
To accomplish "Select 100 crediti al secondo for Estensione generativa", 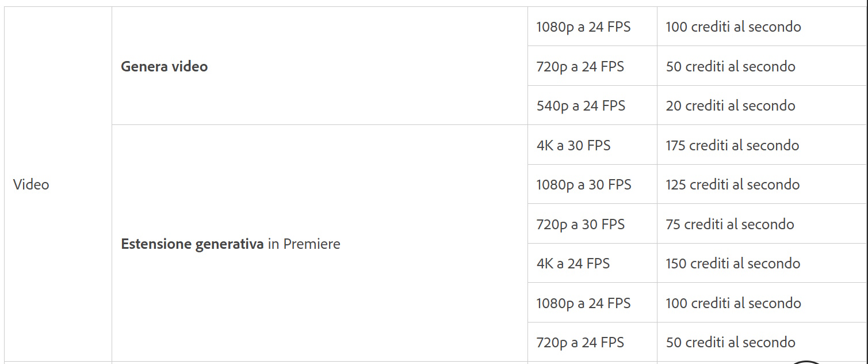I will (x=733, y=304).
